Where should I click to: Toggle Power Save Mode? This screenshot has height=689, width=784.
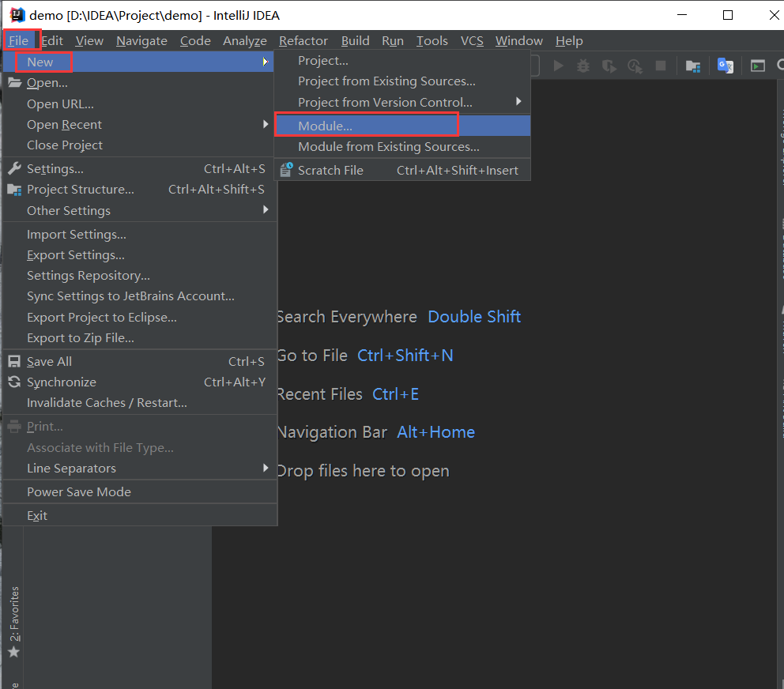click(x=138, y=492)
